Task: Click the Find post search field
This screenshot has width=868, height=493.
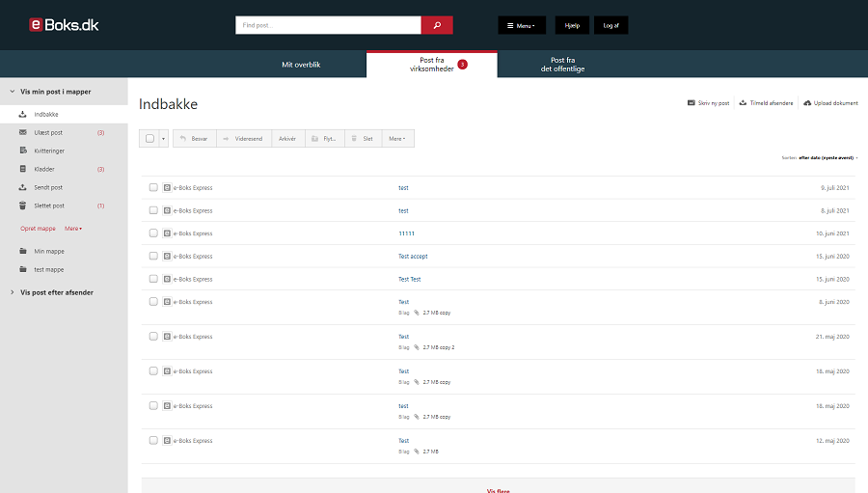Action: 328,25
